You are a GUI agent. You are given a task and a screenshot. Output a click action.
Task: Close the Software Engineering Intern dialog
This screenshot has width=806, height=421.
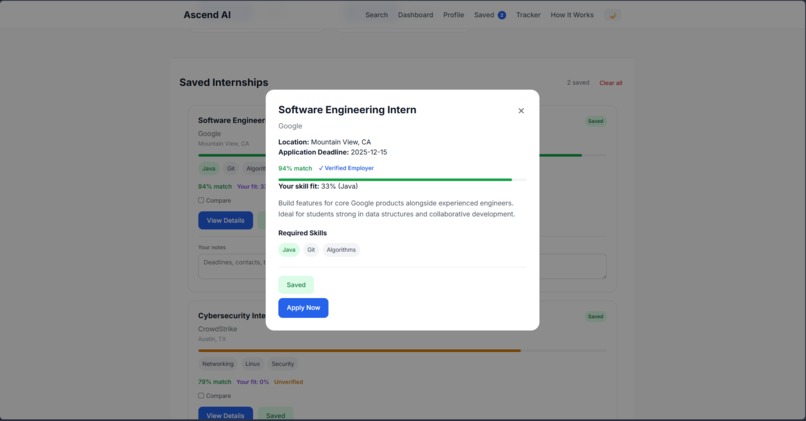point(521,111)
